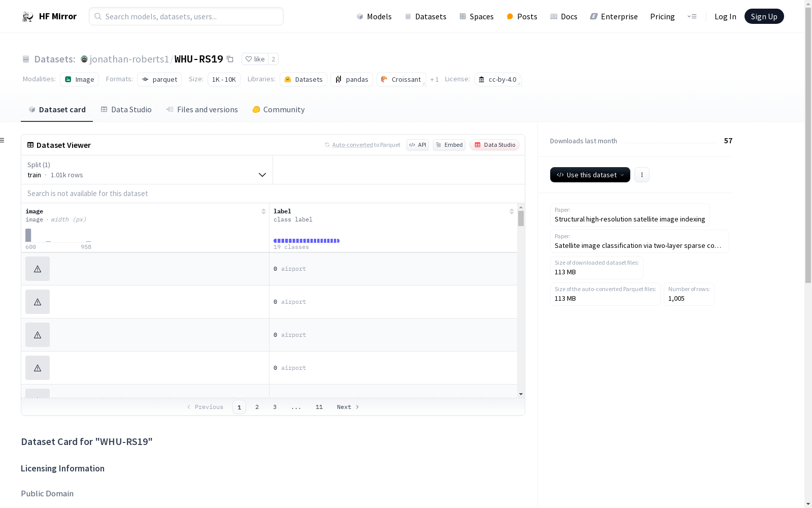
Task: Select the parquet format tag
Action: tap(159, 79)
